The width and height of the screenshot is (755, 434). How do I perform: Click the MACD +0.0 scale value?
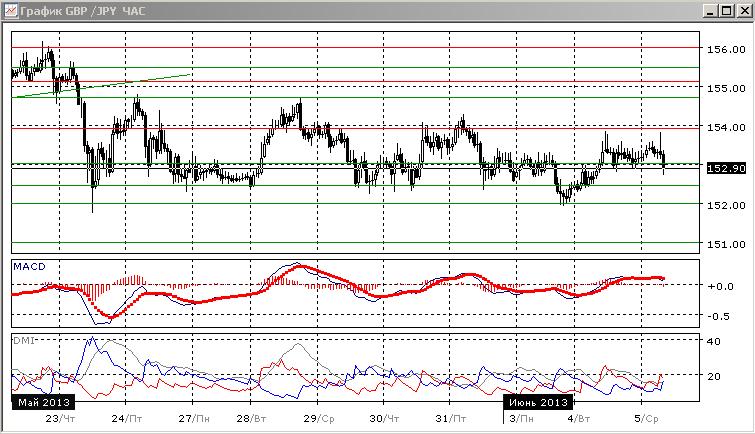[x=720, y=286]
